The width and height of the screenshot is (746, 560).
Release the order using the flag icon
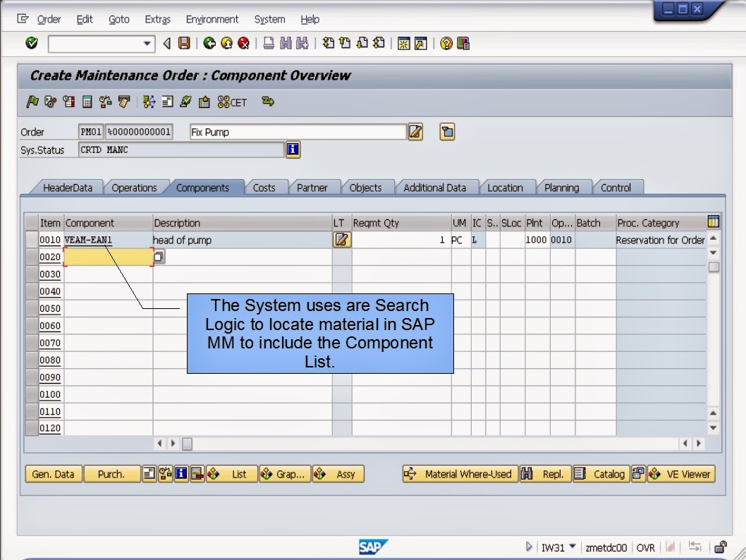pos(32,102)
